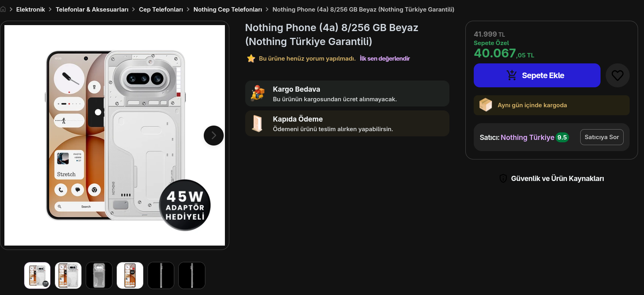The image size is (644, 295).
Task: Click the home icon in breadcrumb
Action: click(x=3, y=9)
